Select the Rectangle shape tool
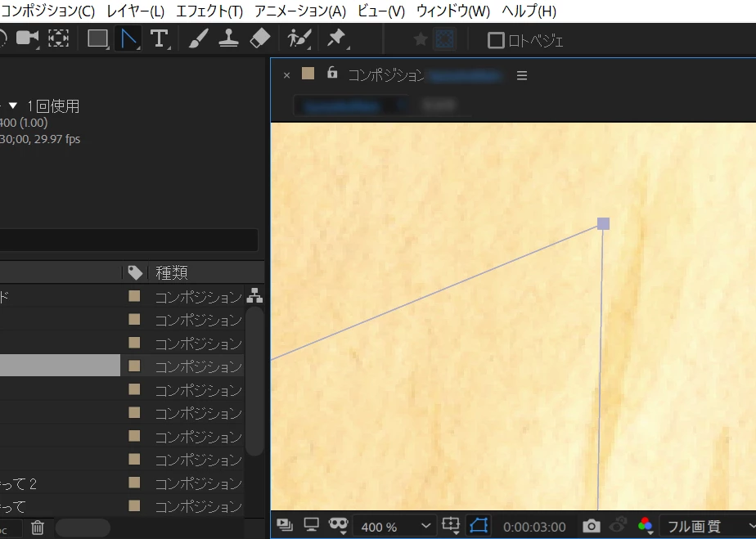The width and height of the screenshot is (756, 539). (x=97, y=38)
